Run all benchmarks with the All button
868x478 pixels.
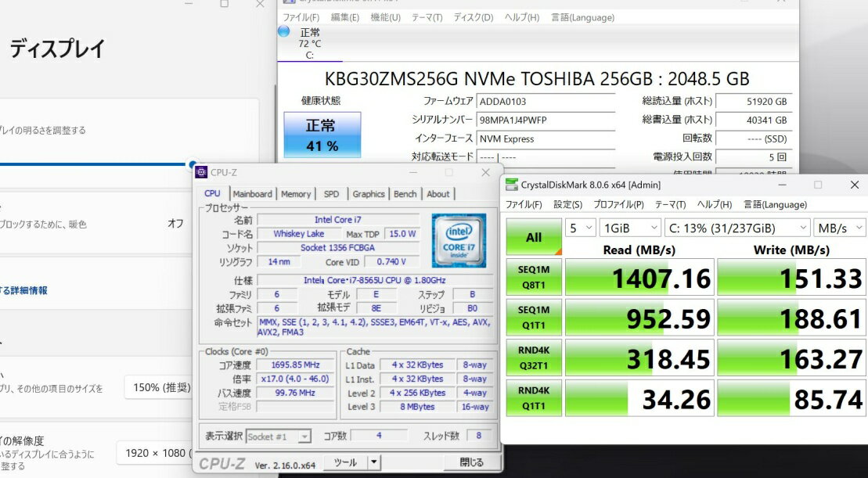click(534, 236)
